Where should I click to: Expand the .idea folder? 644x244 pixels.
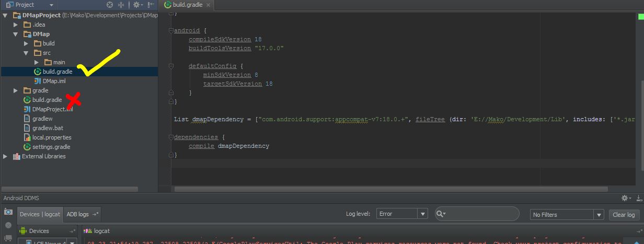tap(16, 25)
